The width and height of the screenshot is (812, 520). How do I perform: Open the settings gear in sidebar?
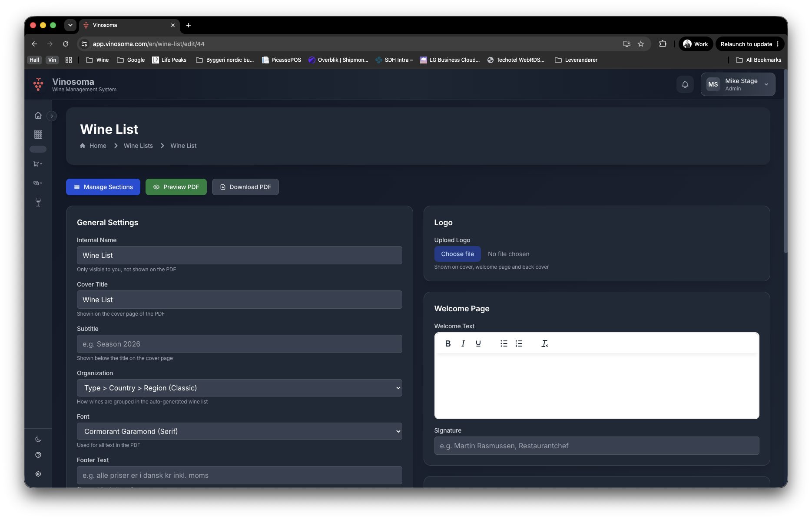[x=38, y=474]
